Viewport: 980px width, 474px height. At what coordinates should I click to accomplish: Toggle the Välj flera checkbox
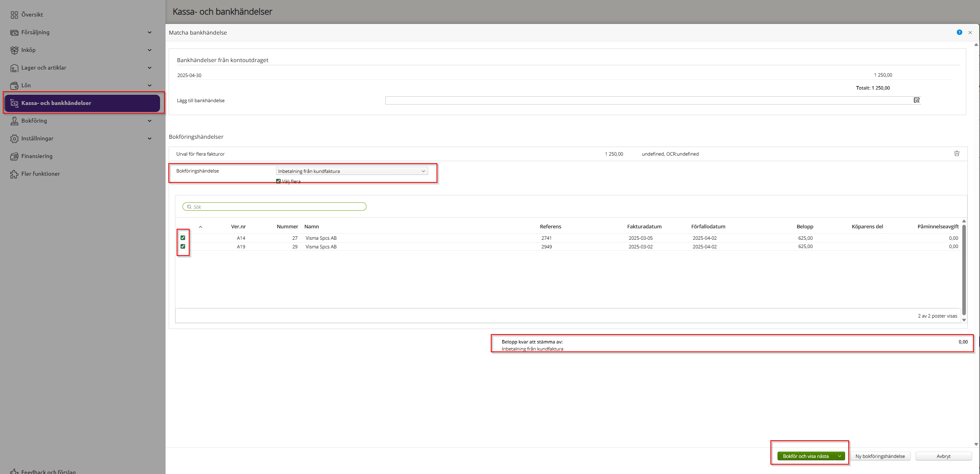click(x=278, y=181)
